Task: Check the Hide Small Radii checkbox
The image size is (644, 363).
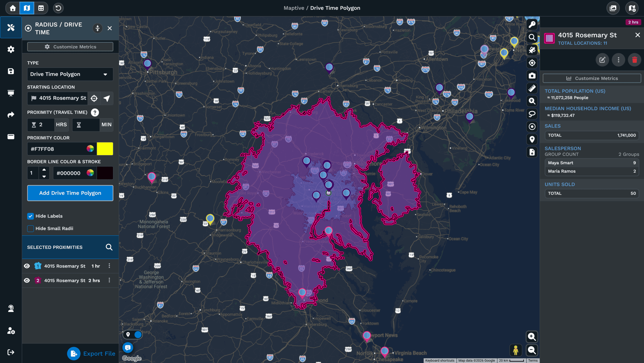Action: point(30,228)
